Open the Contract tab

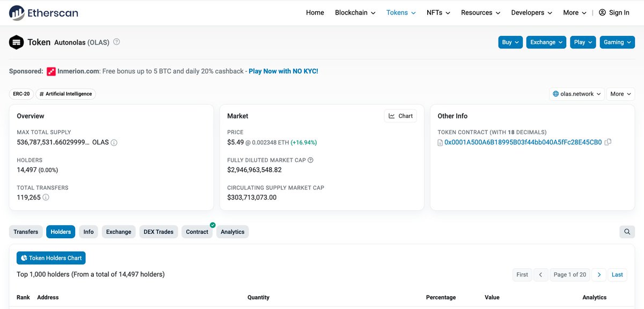(x=197, y=232)
